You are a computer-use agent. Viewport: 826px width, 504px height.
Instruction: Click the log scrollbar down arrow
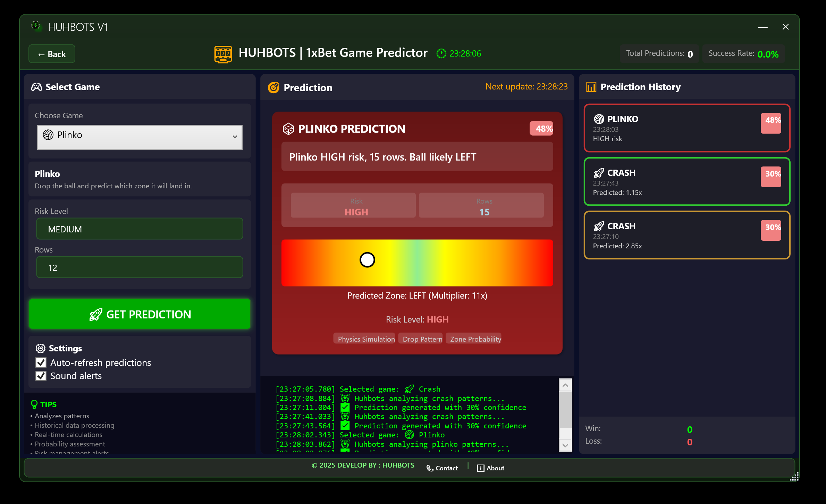click(x=565, y=445)
